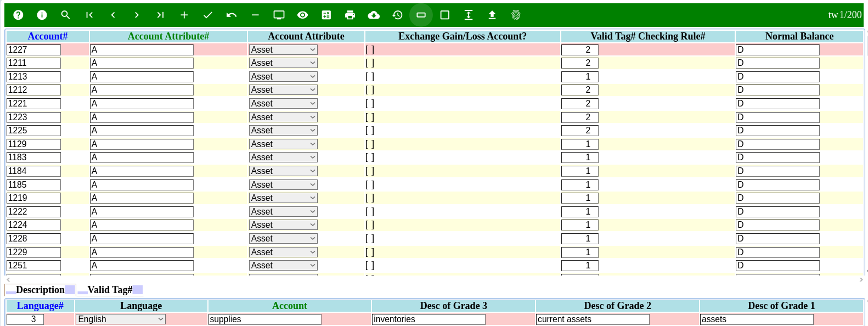Click the green Account column header
The height and width of the screenshot is (326, 868).
[290, 306]
